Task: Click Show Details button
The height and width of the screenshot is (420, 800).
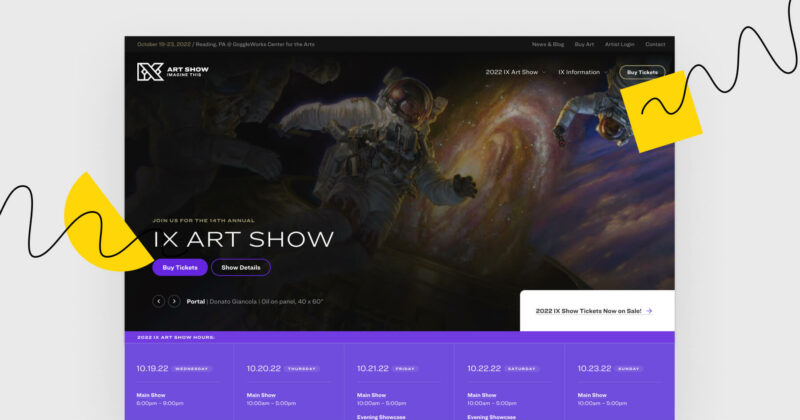Action: pyautogui.click(x=241, y=267)
